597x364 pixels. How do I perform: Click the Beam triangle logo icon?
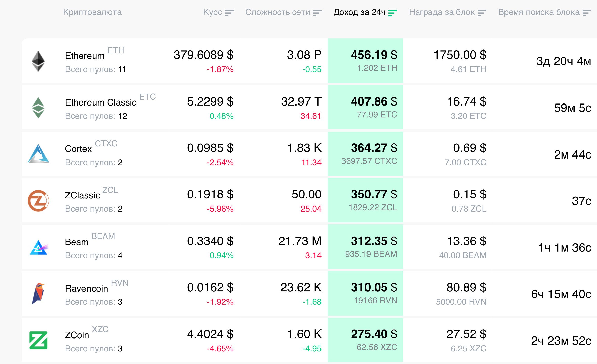(x=38, y=247)
